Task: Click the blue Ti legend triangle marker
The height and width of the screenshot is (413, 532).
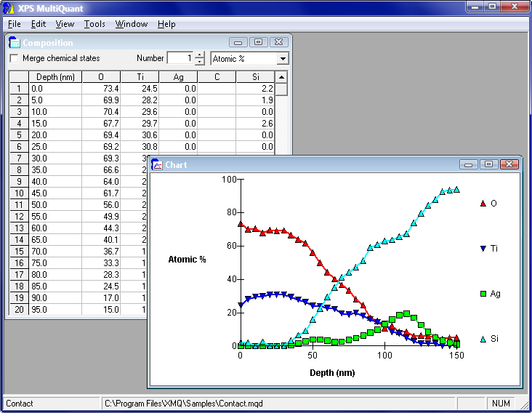Action: click(483, 249)
